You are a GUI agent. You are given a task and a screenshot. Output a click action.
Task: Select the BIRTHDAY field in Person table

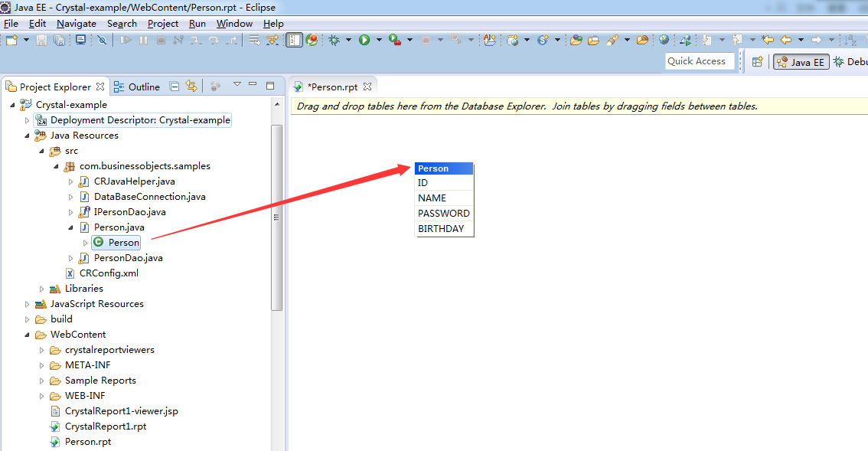[x=444, y=229]
